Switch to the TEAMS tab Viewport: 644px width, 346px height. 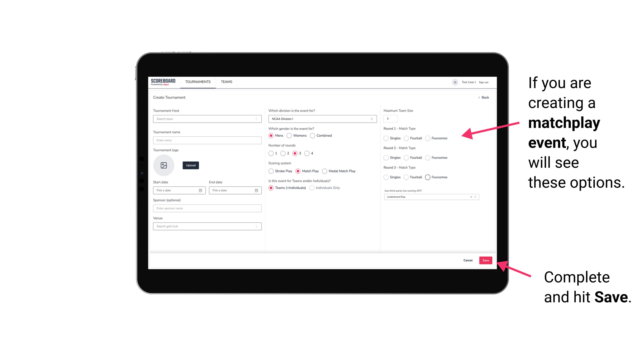click(x=226, y=82)
